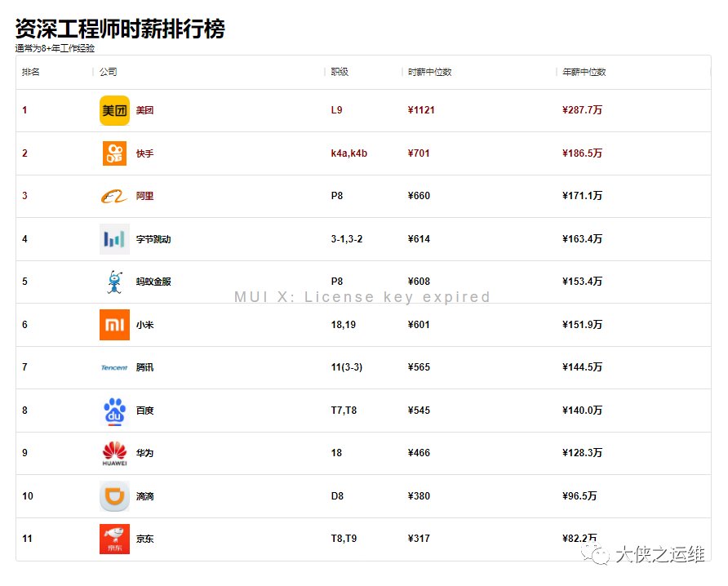Click the 资深工程师时薪排行榜 page title
The height and width of the screenshot is (586, 728).
point(120,29)
